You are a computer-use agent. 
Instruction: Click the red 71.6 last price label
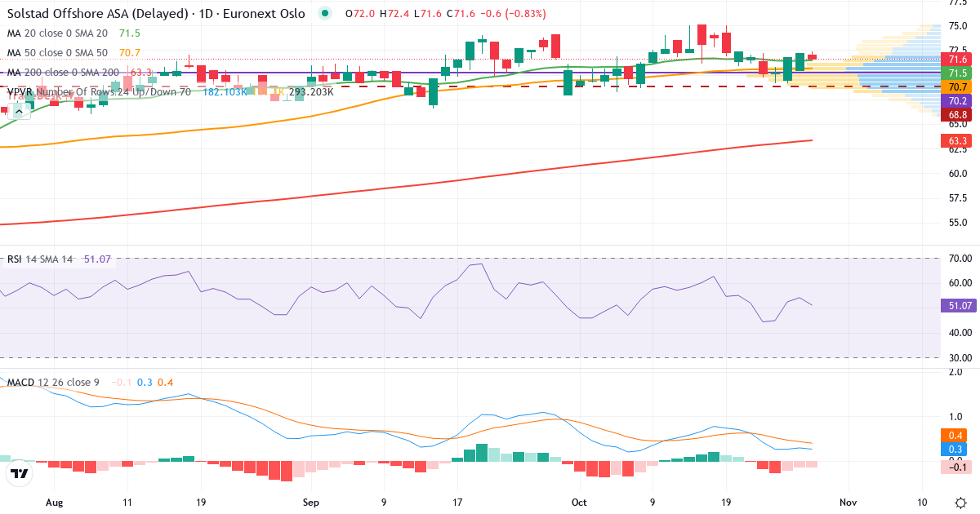click(957, 60)
